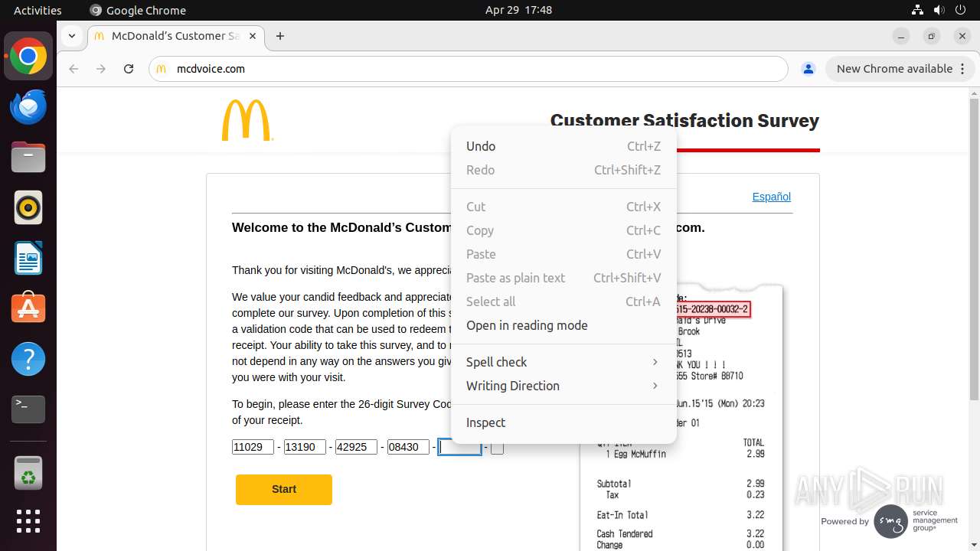Choose Open in reading mode
The height and width of the screenshot is (551, 980).
(x=563, y=325)
